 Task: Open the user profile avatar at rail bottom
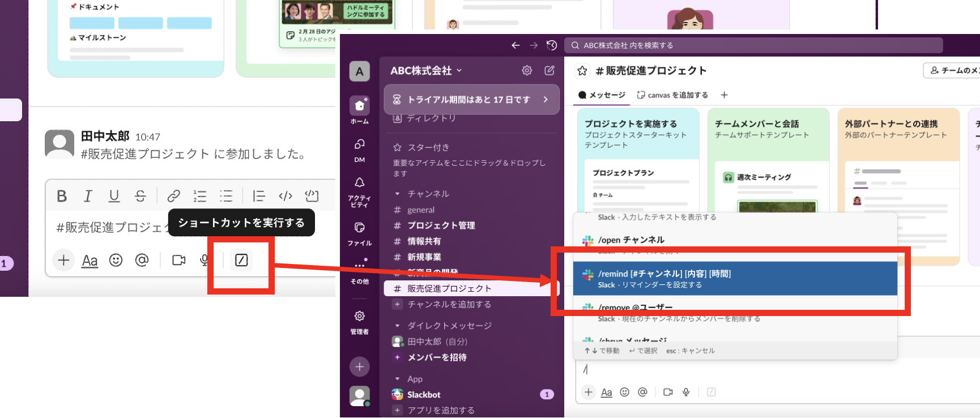(x=359, y=396)
